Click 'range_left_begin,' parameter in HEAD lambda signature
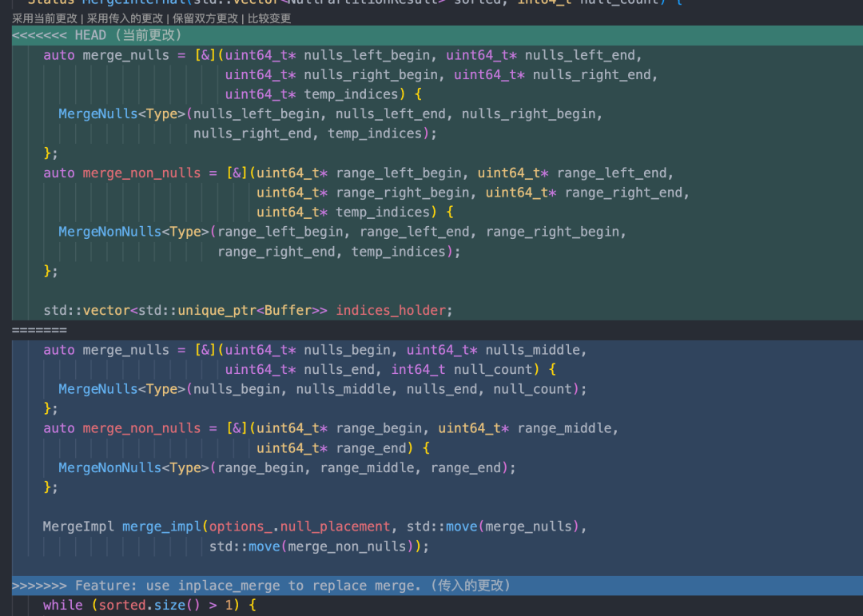 [402, 173]
